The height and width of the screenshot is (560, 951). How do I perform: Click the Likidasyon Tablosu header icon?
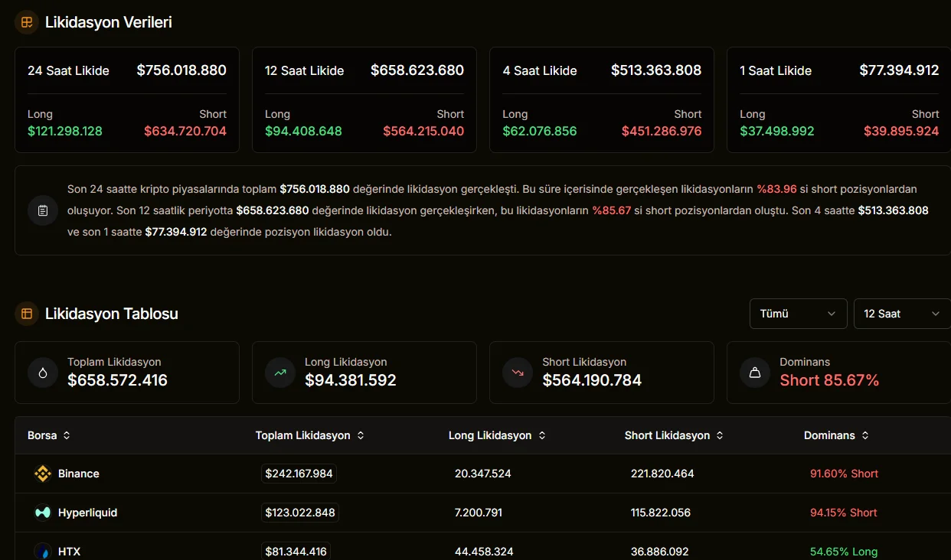click(27, 314)
